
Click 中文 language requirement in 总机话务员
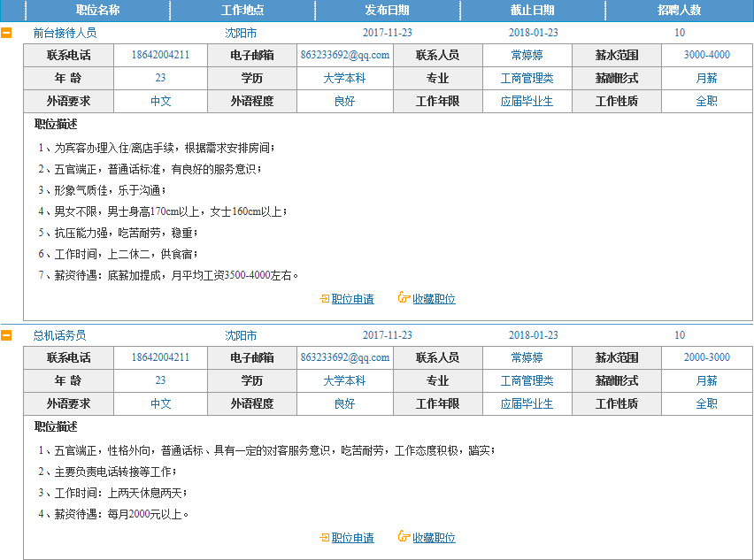click(x=160, y=403)
